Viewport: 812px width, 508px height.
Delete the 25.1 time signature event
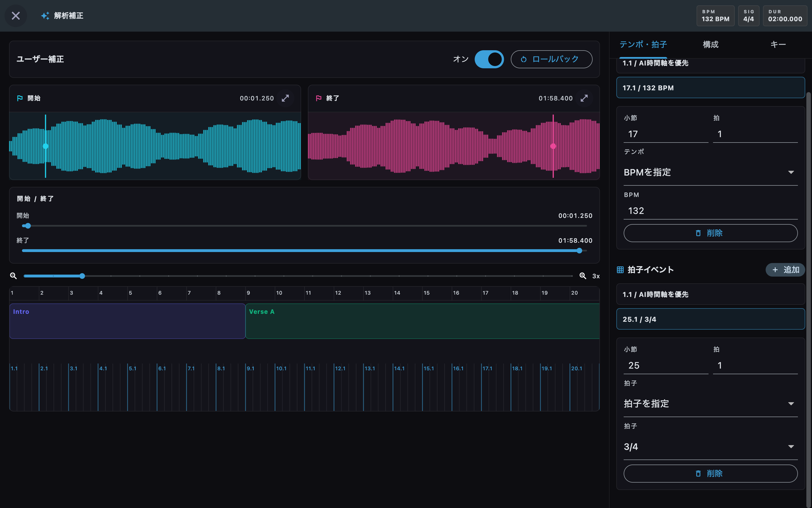point(710,473)
